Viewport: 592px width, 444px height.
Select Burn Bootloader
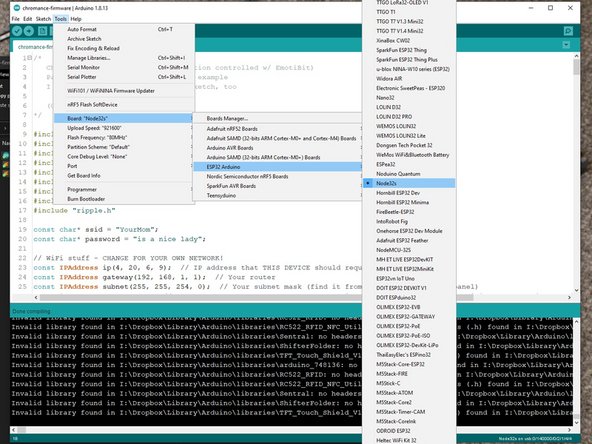pos(124,199)
